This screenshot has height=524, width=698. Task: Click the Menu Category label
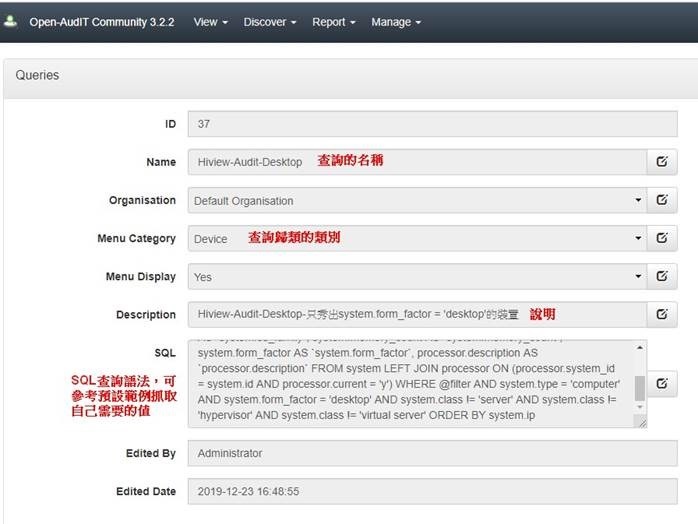(136, 239)
